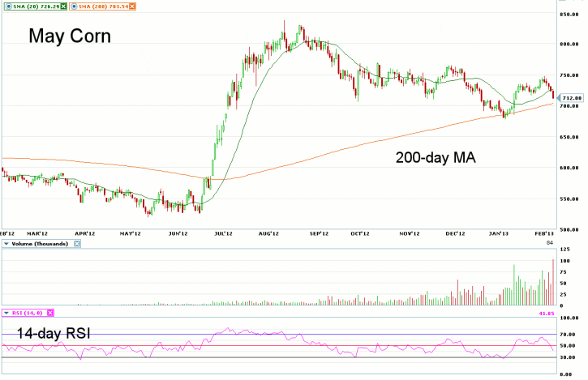Collapse the Volume panel using its arrow
Image resolution: width=588 pixels, height=380 pixels.
pos(7,242)
